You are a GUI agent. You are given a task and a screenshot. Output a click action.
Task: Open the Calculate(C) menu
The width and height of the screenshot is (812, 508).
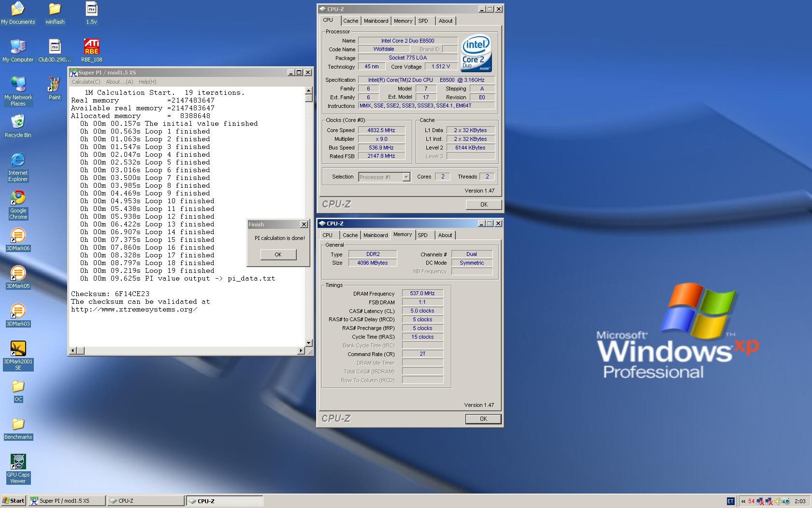pyautogui.click(x=86, y=82)
